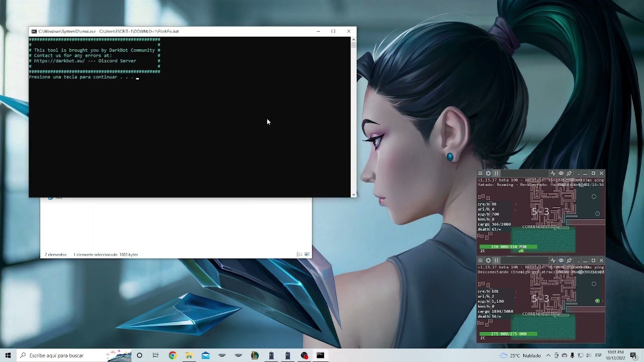Click the cmd.exe title bar icon
Image resolution: width=644 pixels, height=362 pixels.
coord(34,31)
